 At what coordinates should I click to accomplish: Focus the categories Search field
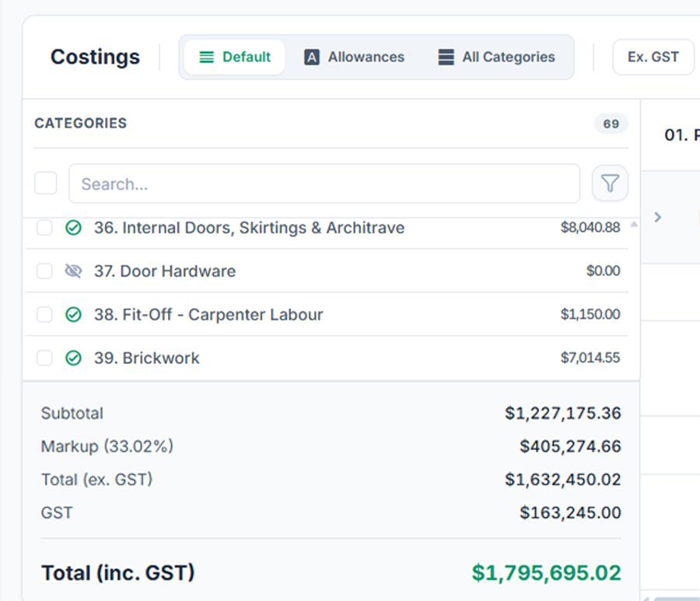324,183
